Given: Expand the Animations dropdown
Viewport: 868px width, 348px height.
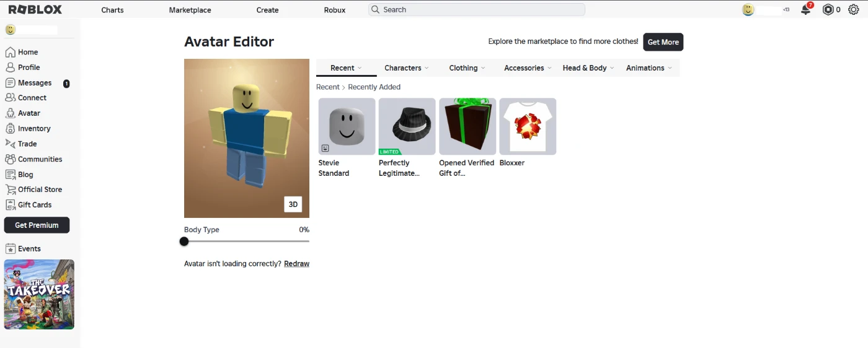Looking at the screenshot, I should pyautogui.click(x=649, y=68).
